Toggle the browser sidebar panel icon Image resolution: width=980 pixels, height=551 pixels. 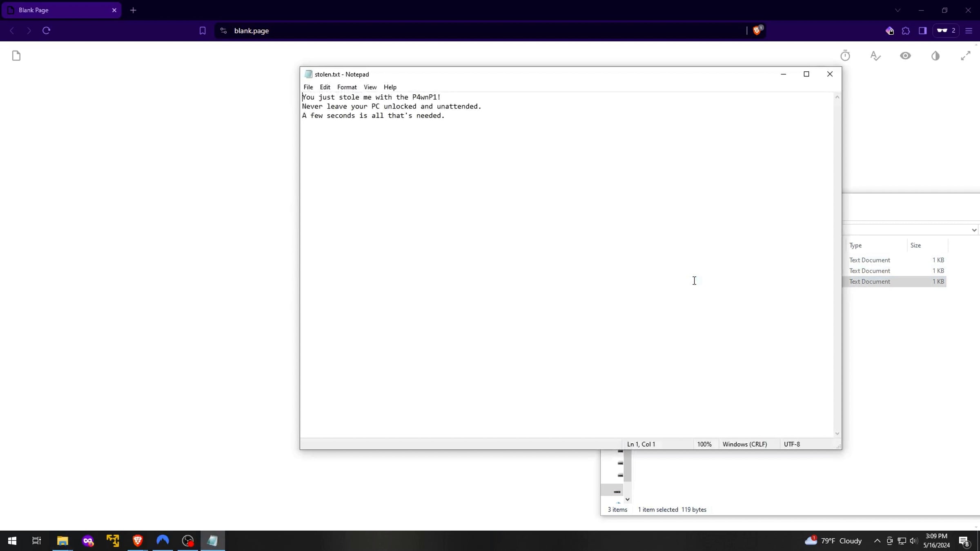click(922, 31)
